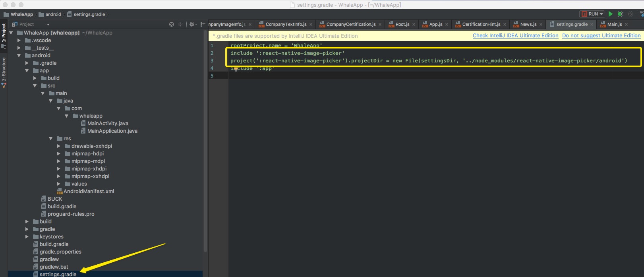Open MainActivity.java in the tree
Image resolution: width=644 pixels, height=277 pixels.
[104, 124]
